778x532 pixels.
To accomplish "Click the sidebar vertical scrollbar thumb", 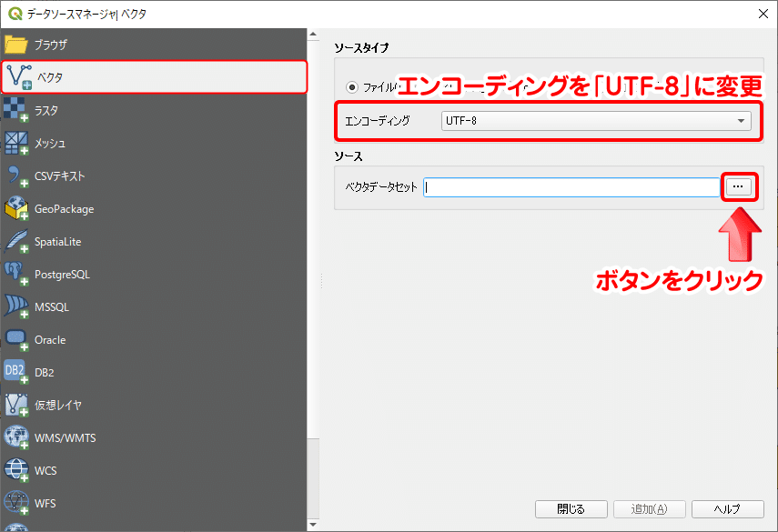I will coord(313,239).
